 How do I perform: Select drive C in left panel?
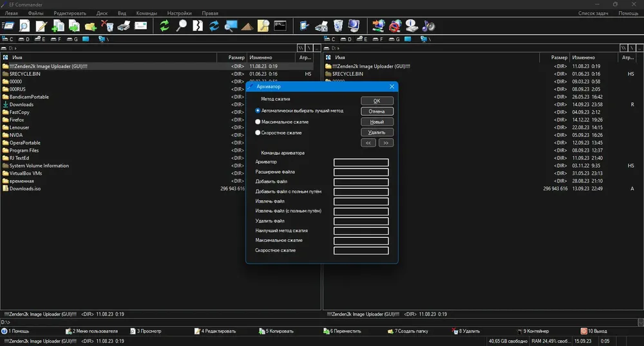click(7, 39)
